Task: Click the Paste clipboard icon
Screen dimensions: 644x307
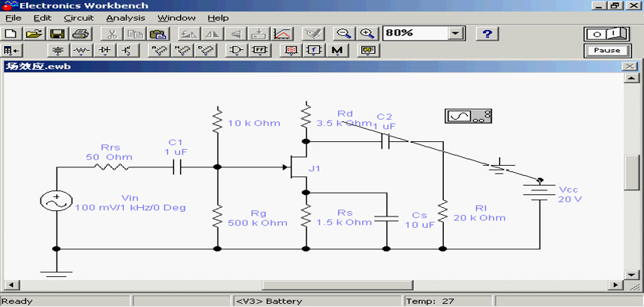Action: tap(156, 34)
